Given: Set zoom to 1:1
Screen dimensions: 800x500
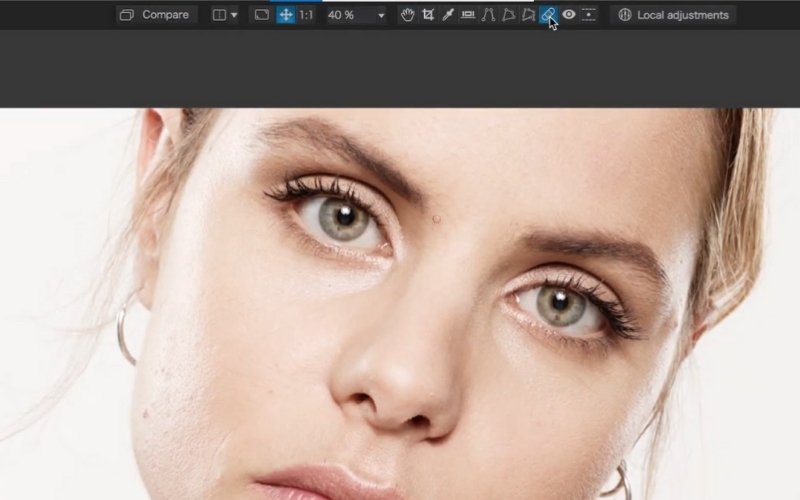Looking at the screenshot, I should point(306,15).
